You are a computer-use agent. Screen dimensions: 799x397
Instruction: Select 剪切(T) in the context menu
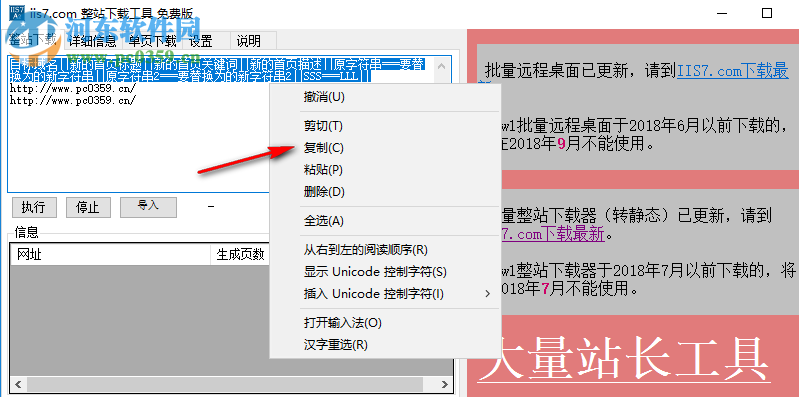(385, 126)
